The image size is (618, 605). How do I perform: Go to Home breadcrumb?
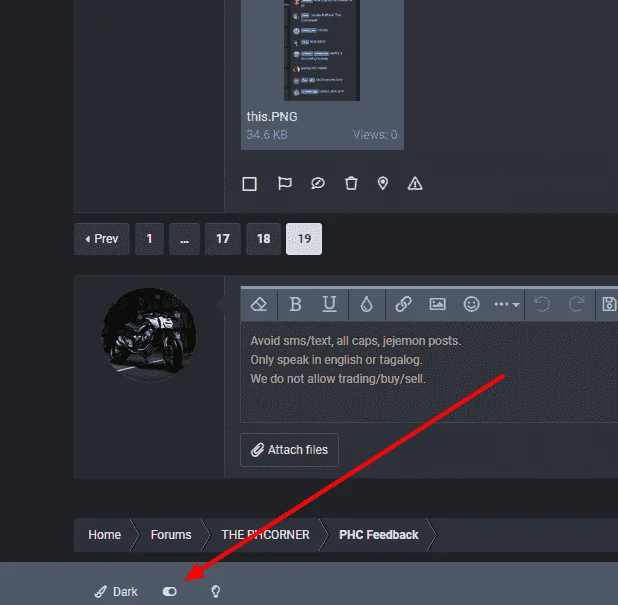pyautogui.click(x=104, y=535)
